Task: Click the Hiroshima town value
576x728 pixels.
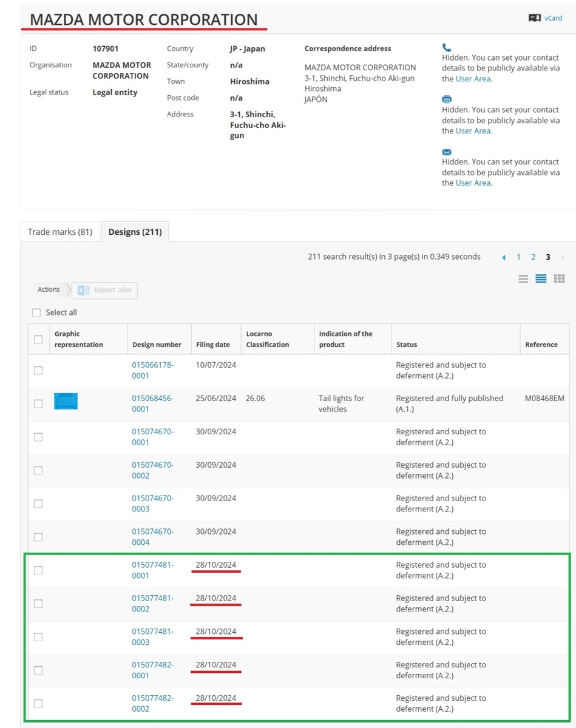Action: click(249, 81)
